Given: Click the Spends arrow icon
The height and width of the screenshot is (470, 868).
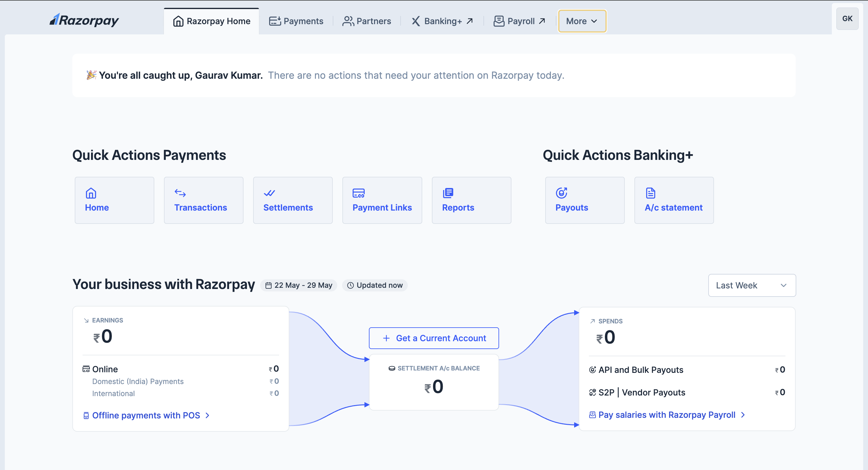Looking at the screenshot, I should point(592,321).
